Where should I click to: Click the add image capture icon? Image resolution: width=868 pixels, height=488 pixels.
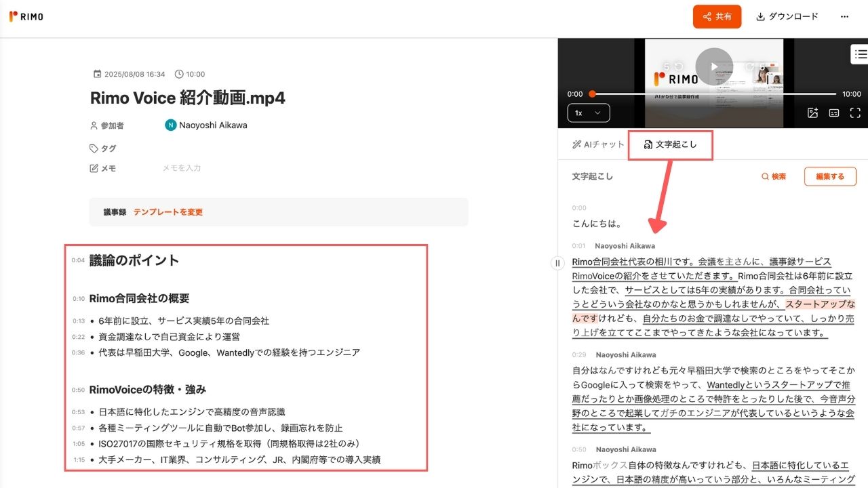click(812, 113)
